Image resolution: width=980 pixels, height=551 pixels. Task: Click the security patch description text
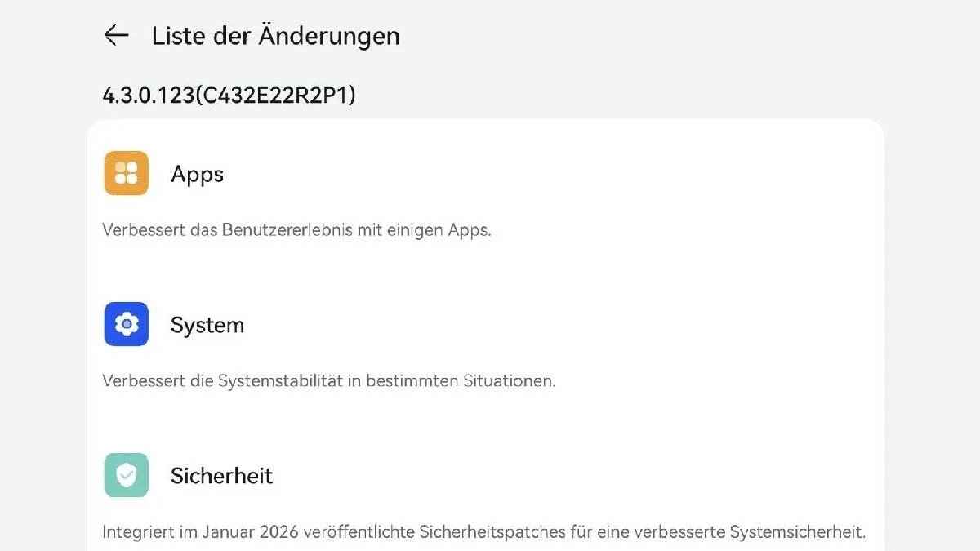pyautogui.click(x=483, y=533)
